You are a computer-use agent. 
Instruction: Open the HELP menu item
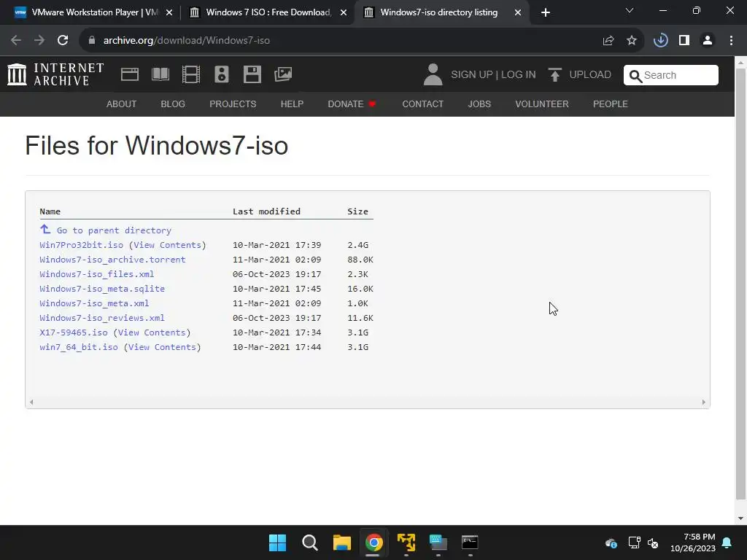(292, 104)
